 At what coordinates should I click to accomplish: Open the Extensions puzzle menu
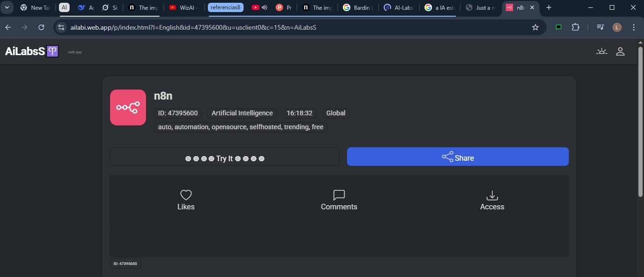pos(575,27)
